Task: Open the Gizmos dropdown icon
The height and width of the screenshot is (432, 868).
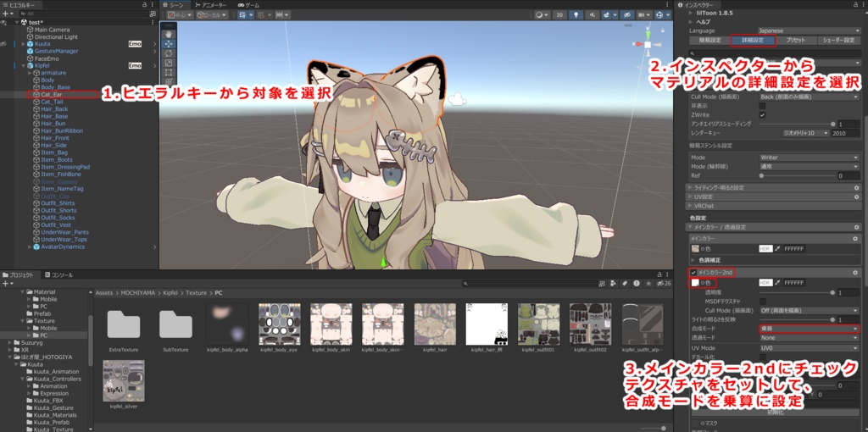Action: [661, 15]
